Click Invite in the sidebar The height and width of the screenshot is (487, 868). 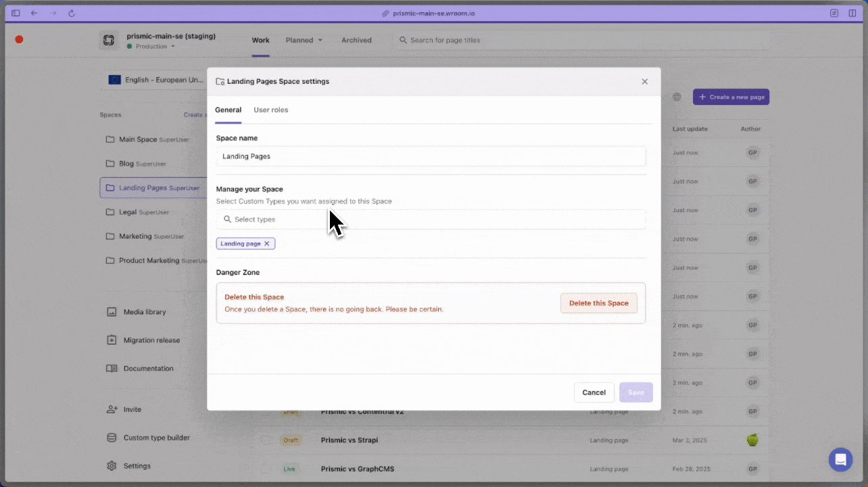pyautogui.click(x=124, y=409)
